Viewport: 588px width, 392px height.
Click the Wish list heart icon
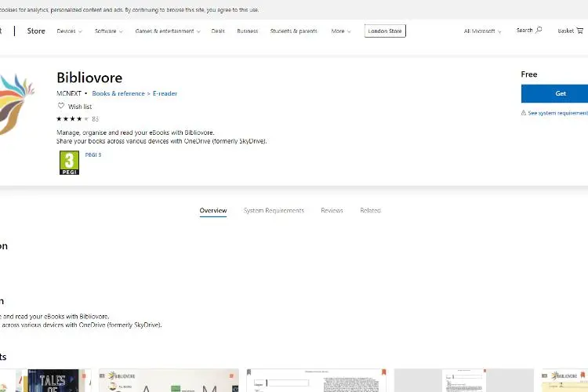61,106
